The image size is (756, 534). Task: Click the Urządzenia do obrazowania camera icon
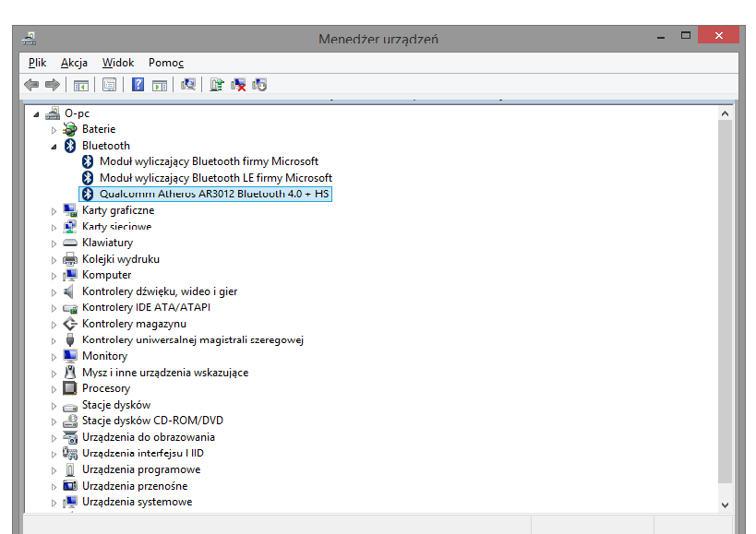70,437
